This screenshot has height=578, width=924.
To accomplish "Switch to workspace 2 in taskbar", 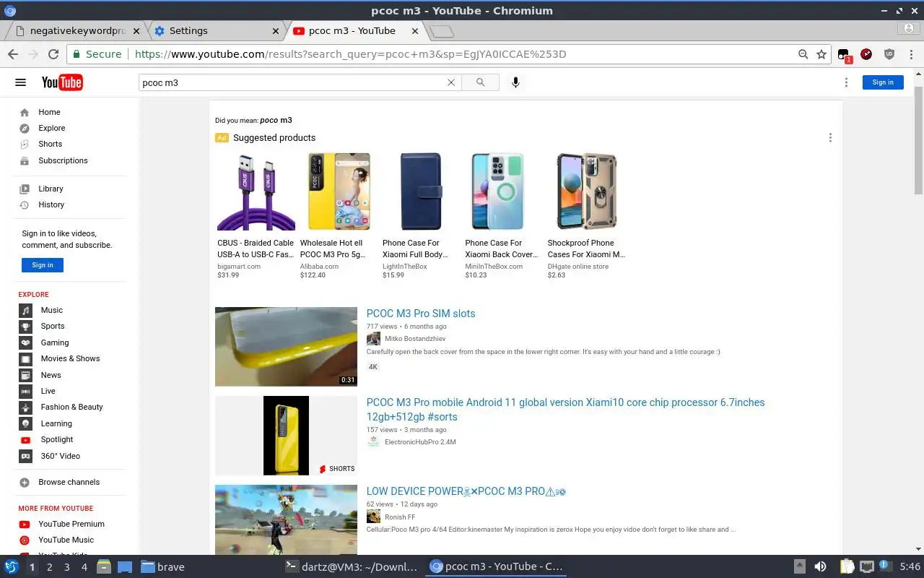I will click(50, 567).
